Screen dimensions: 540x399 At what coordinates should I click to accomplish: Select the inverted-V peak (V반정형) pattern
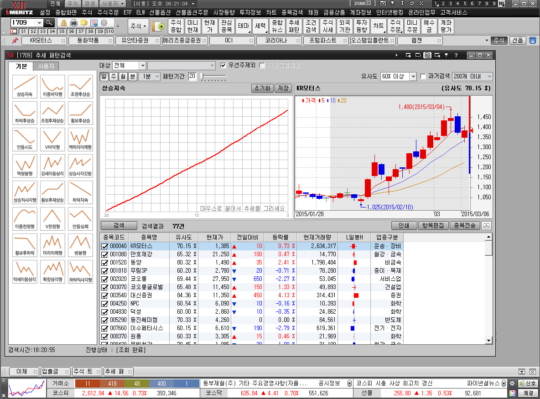click(52, 219)
